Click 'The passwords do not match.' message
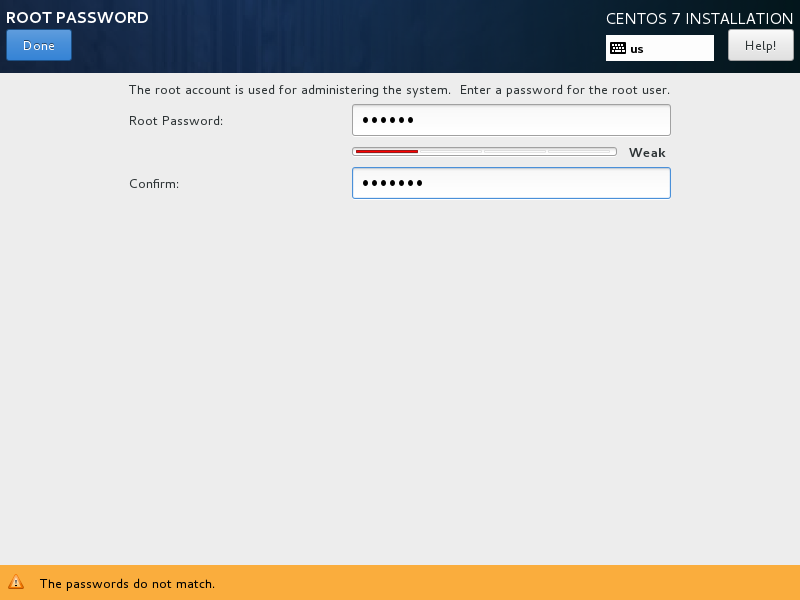The height and width of the screenshot is (600, 800). (128, 584)
